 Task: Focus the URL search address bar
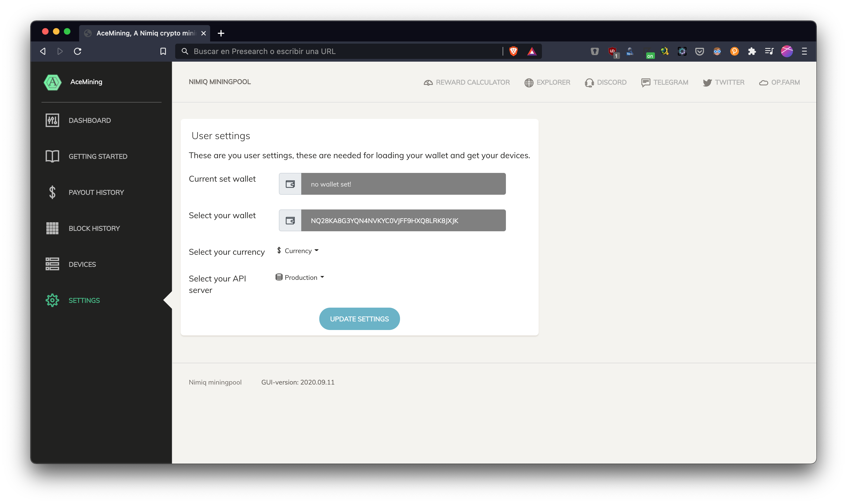coord(340,51)
